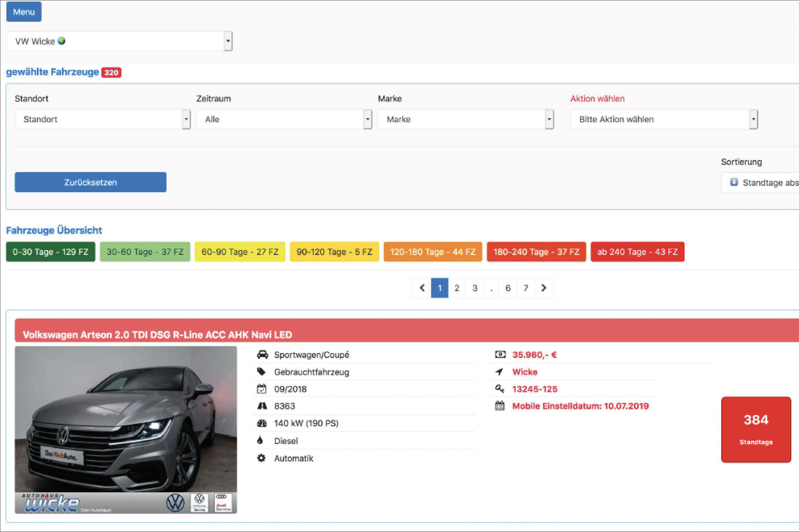Click the Zurücksetzen reset button
The height and width of the screenshot is (532, 799).
tap(90, 182)
